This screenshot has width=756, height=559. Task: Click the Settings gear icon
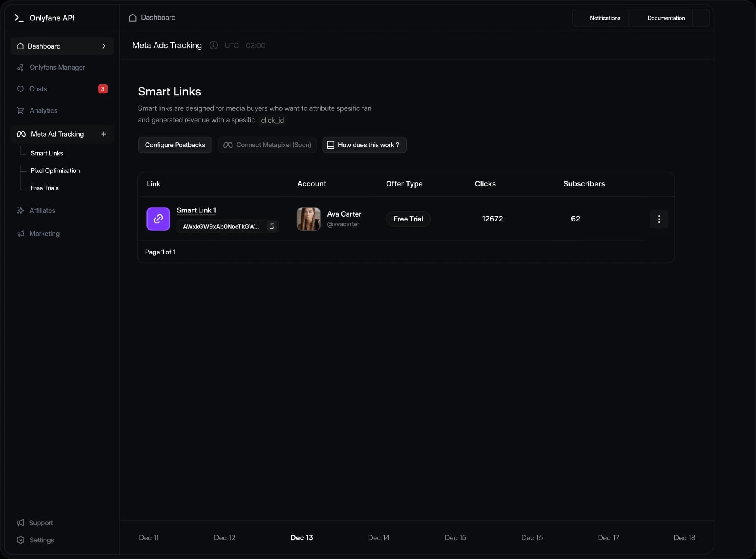(20, 540)
